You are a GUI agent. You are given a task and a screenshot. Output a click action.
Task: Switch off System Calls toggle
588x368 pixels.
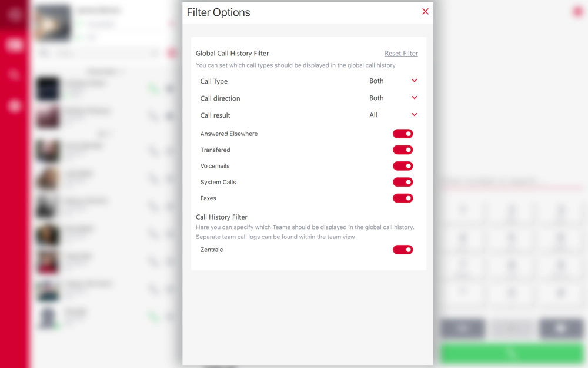(x=403, y=182)
